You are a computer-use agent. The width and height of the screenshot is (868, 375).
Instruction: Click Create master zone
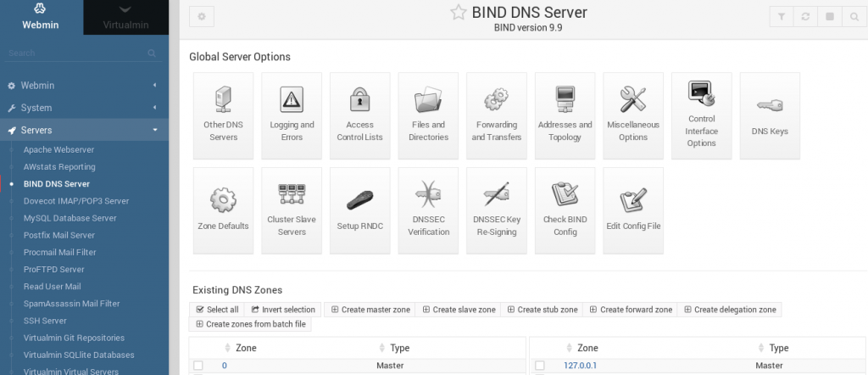(x=370, y=310)
